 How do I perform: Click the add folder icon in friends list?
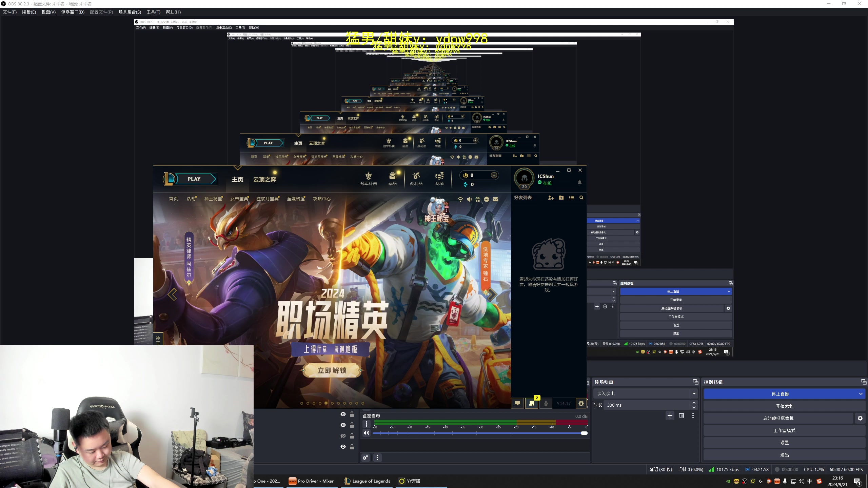pyautogui.click(x=561, y=198)
